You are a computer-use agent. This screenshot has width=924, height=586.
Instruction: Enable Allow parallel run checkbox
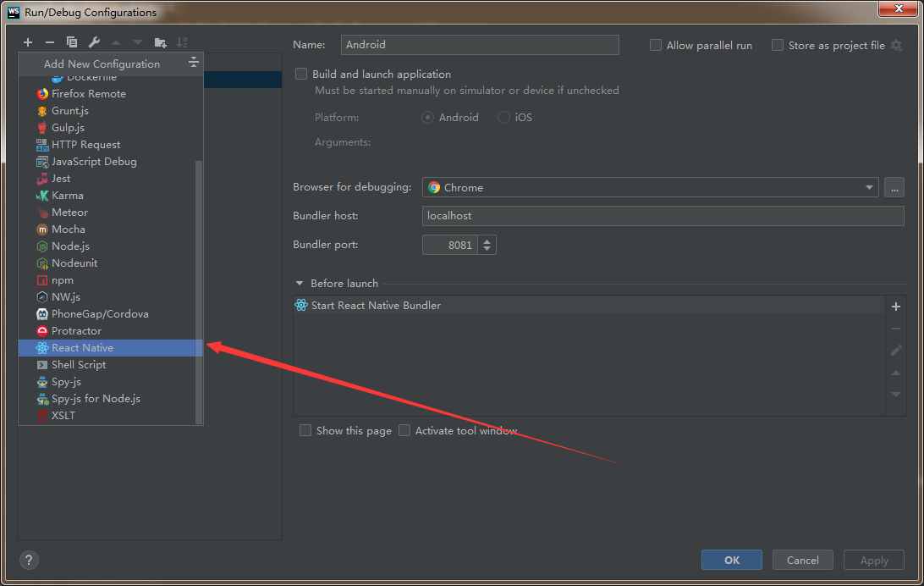pos(655,46)
